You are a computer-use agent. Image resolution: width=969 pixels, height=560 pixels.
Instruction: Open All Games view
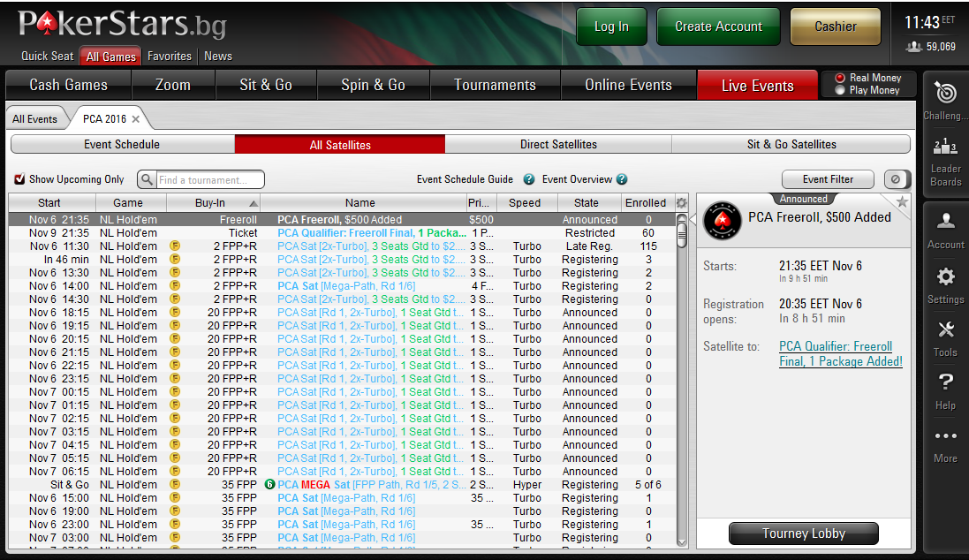coord(110,57)
